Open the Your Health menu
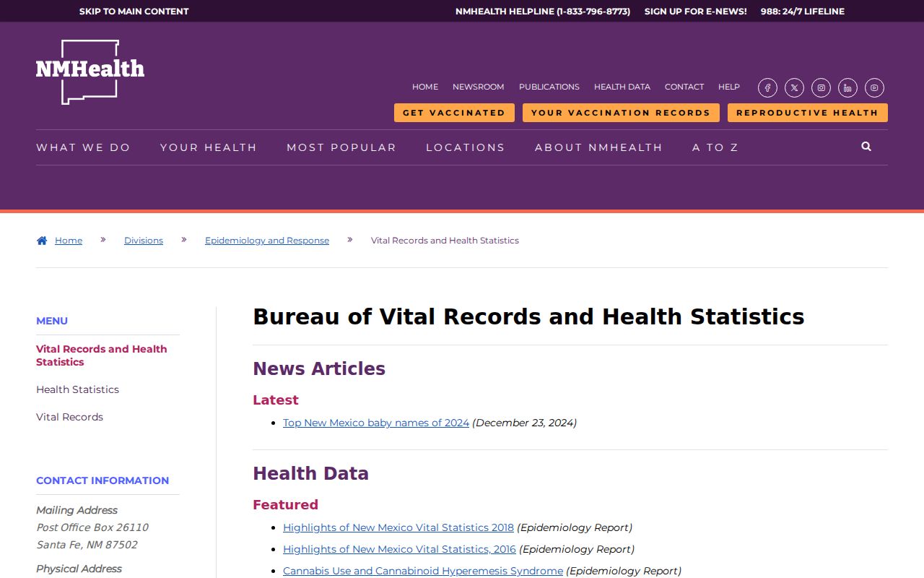 coord(209,147)
